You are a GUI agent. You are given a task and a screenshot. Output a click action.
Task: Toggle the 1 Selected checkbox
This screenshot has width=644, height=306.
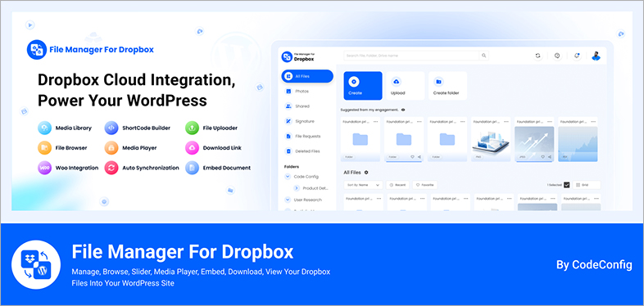567,185
